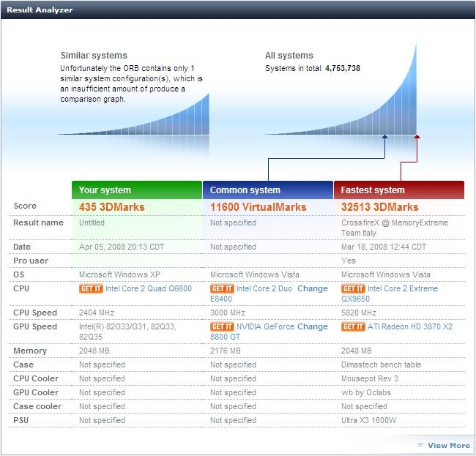Image resolution: width=476 pixels, height=456 pixels.
Task: Click the CPU Speed row label
Action: [35, 313]
